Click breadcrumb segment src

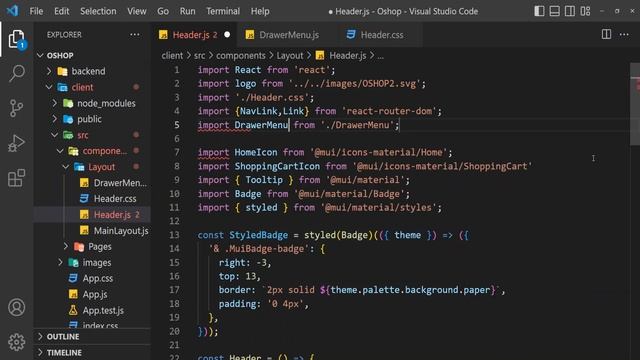point(200,56)
